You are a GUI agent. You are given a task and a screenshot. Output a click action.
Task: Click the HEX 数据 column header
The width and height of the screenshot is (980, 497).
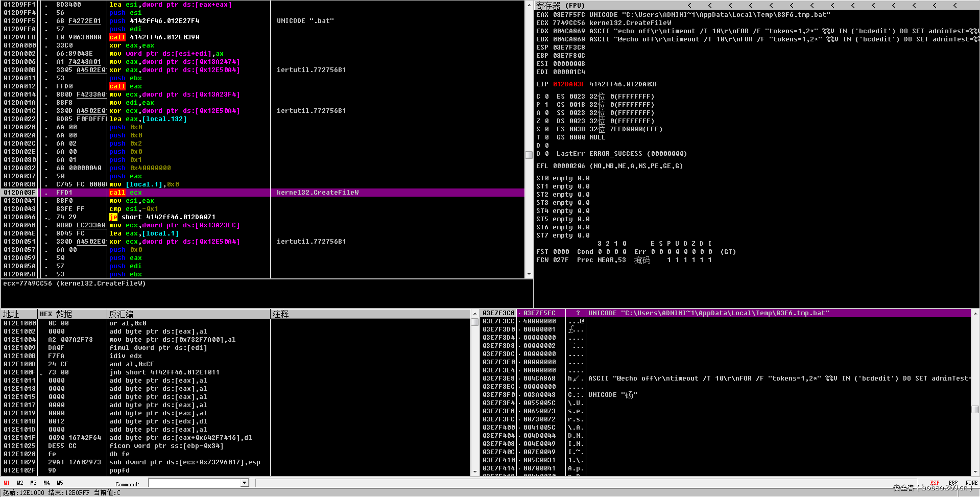coord(56,314)
